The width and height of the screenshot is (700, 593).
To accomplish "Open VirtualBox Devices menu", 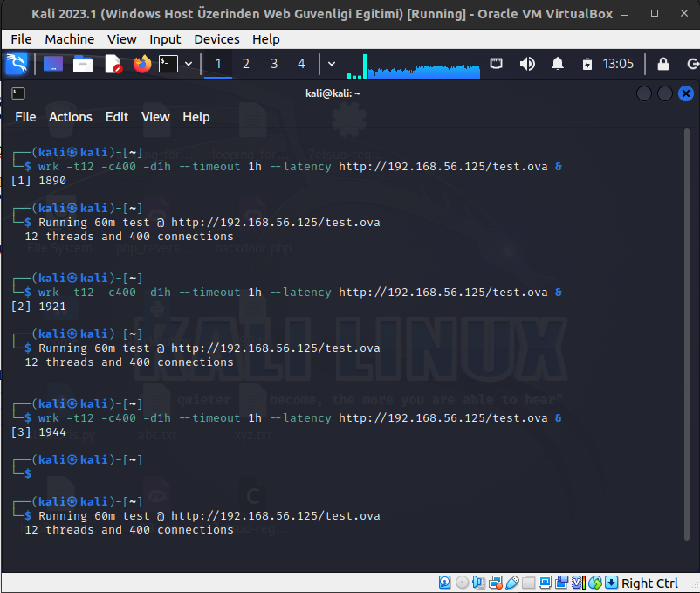I will pos(217,39).
